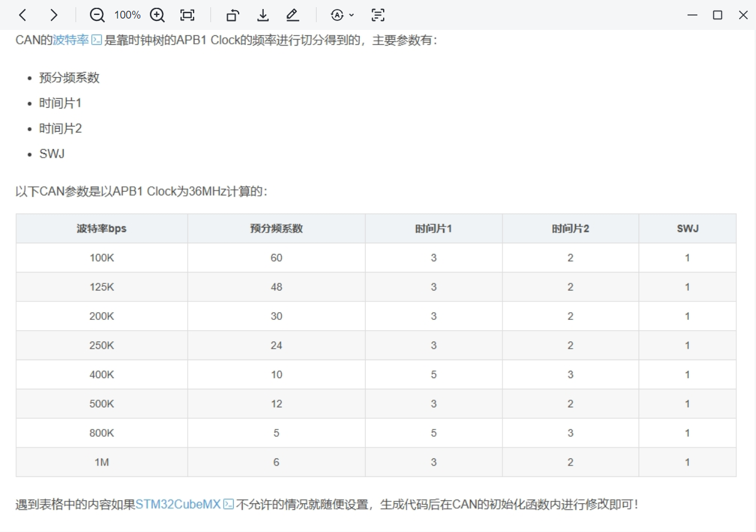Select the 100K baud rate cell
756x532 pixels.
(x=102, y=258)
